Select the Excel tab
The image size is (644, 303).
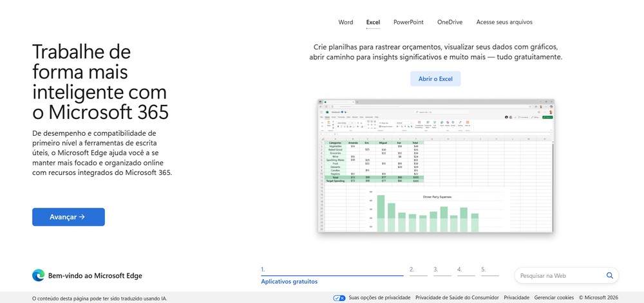(x=373, y=22)
